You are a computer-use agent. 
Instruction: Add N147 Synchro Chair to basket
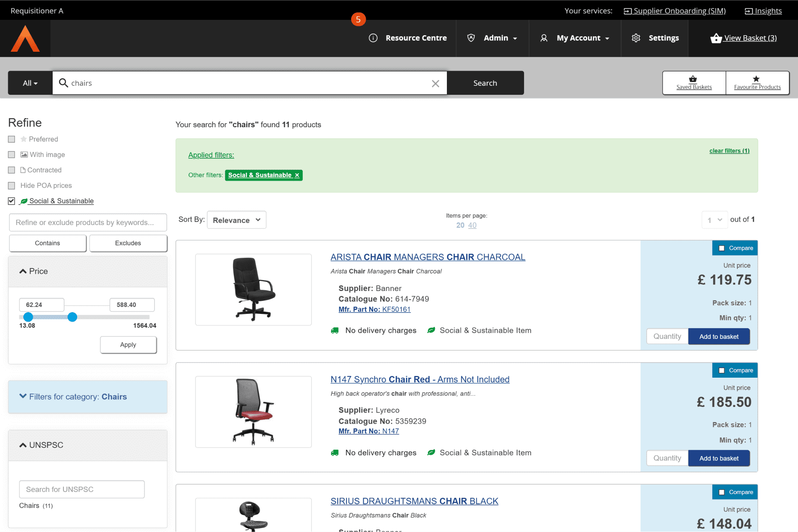pos(719,458)
